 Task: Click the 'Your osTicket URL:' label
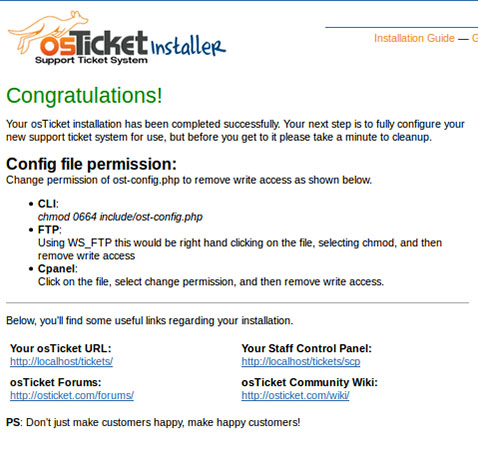[60, 348]
